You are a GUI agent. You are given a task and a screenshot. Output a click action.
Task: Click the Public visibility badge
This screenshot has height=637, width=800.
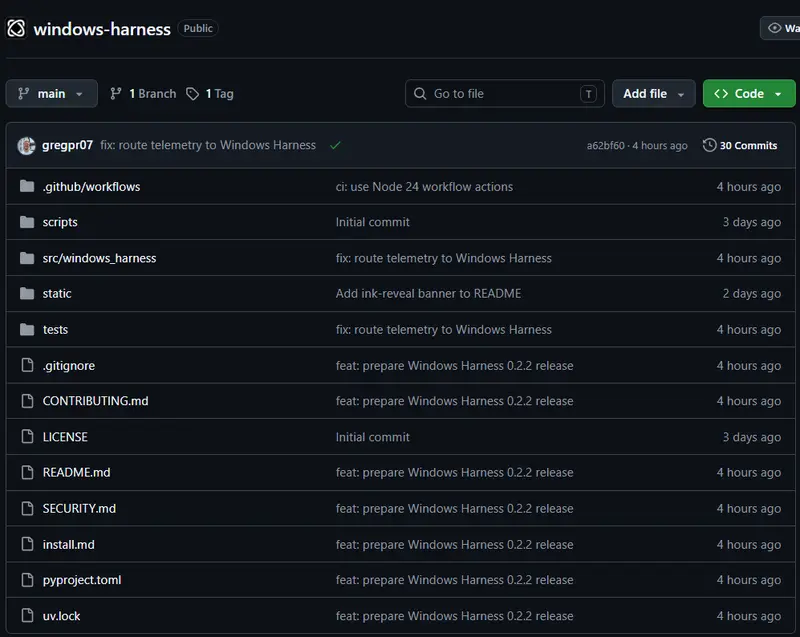(x=198, y=28)
